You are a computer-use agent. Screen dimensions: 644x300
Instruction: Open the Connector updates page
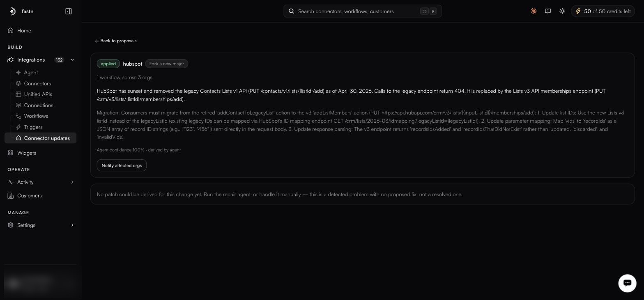pos(41,138)
